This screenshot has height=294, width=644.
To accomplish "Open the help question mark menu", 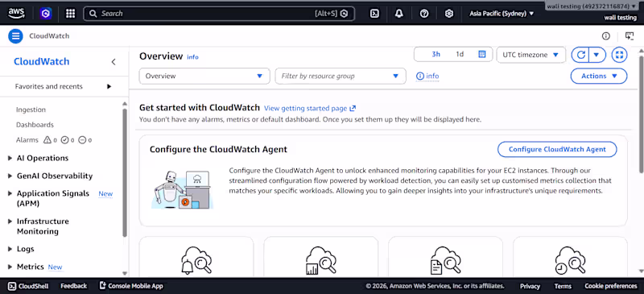I will [x=424, y=14].
